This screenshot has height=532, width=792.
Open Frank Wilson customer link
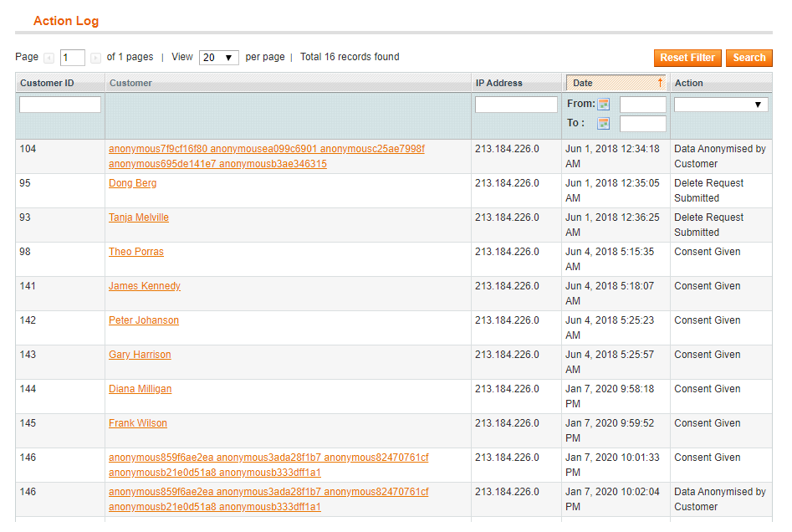(x=138, y=423)
